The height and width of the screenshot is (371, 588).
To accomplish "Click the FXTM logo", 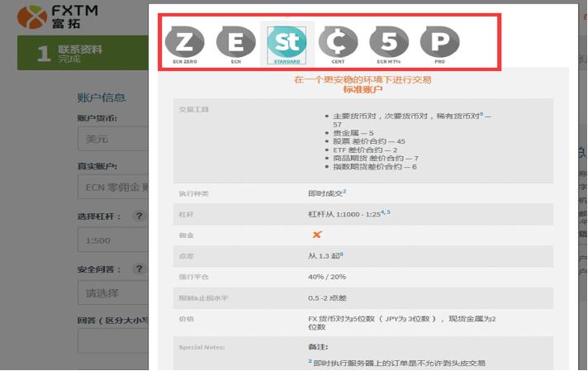I will [58, 17].
